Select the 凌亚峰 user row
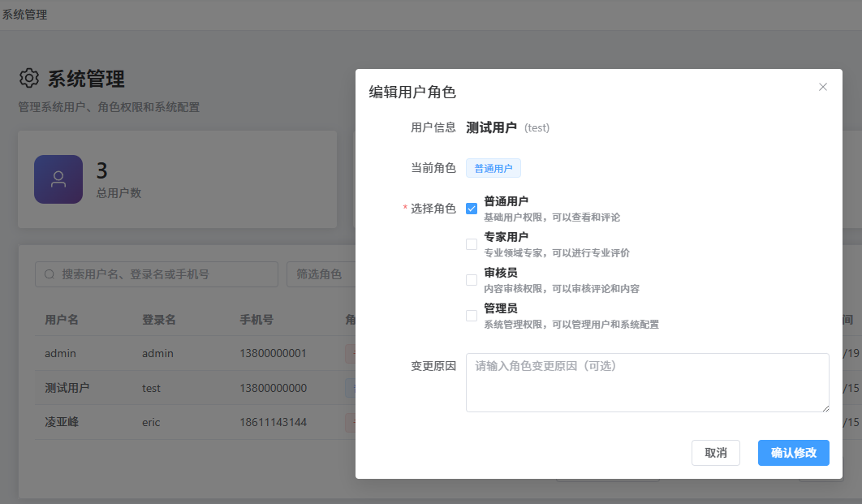This screenshot has height=504, width=862. pyautogui.click(x=62, y=422)
